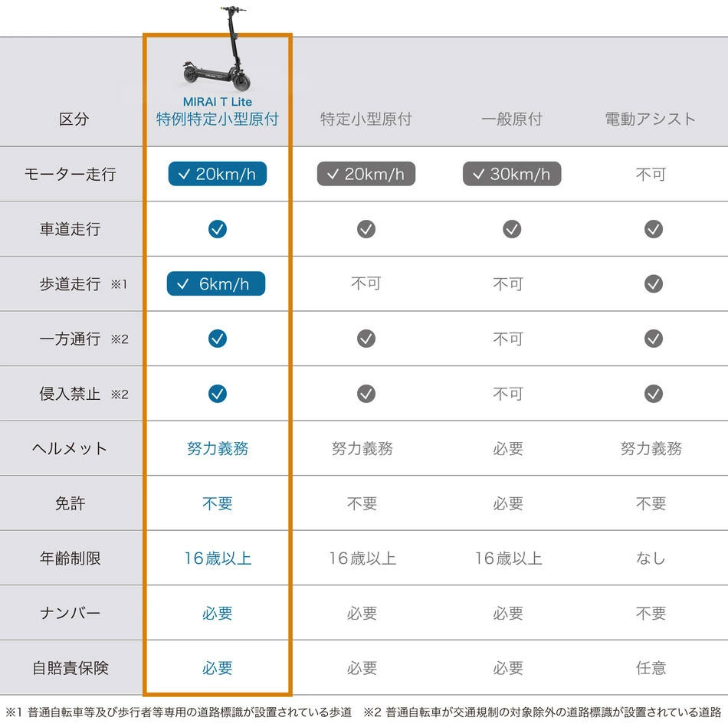Click 必要 in ナンバー row under 一般原付

click(x=508, y=614)
